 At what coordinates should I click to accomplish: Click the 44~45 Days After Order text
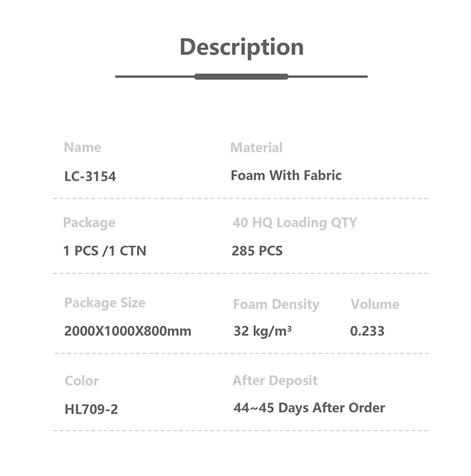coord(309,408)
